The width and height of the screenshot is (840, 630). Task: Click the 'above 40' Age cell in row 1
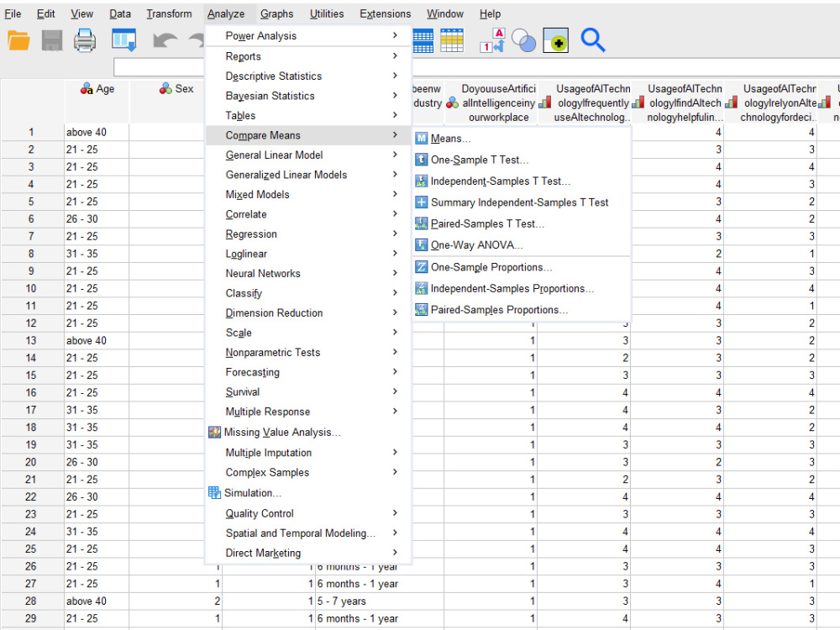[x=97, y=133]
